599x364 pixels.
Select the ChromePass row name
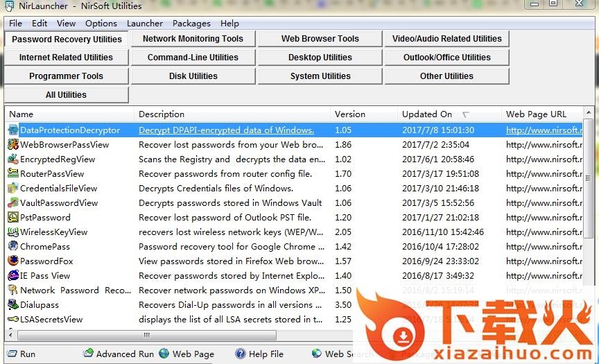[x=45, y=247]
